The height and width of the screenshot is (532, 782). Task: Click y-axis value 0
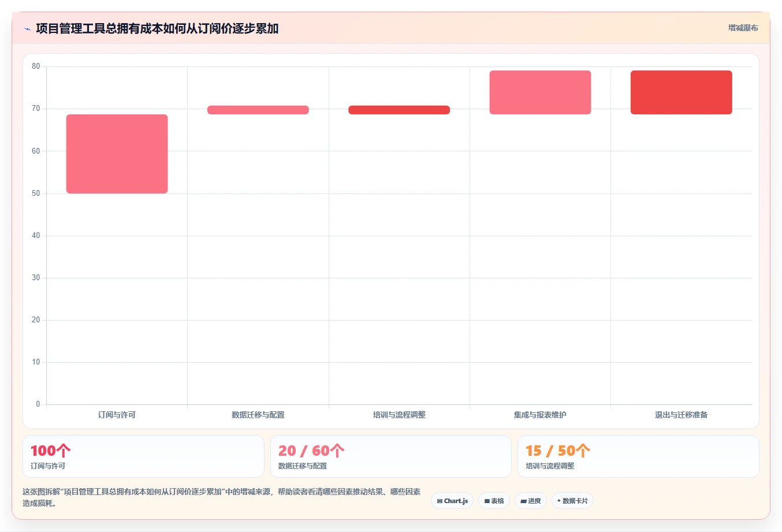click(x=38, y=404)
